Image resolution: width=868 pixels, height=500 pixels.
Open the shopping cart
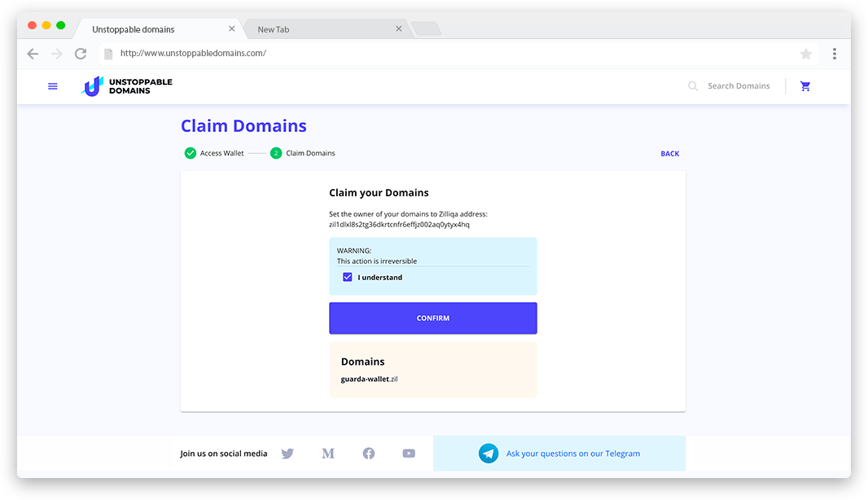pyautogui.click(x=805, y=86)
